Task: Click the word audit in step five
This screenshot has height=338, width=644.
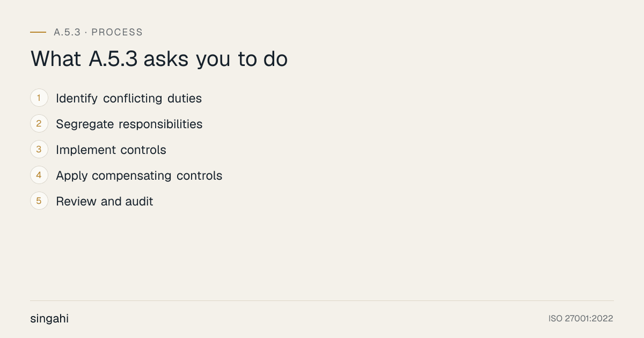Action: coord(139,201)
